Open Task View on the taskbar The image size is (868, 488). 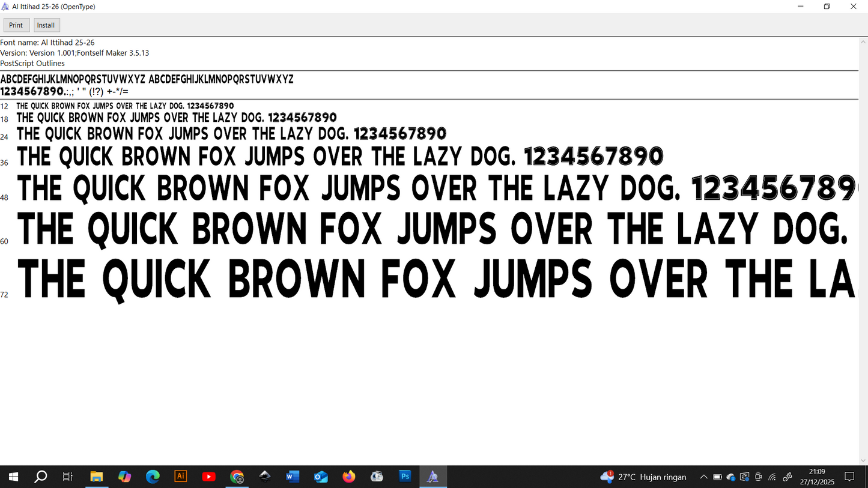(68, 477)
